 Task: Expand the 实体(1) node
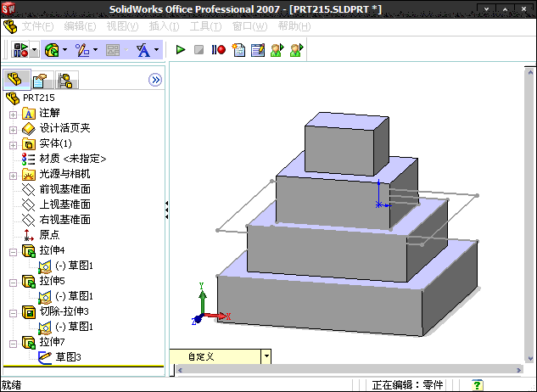click(13, 145)
